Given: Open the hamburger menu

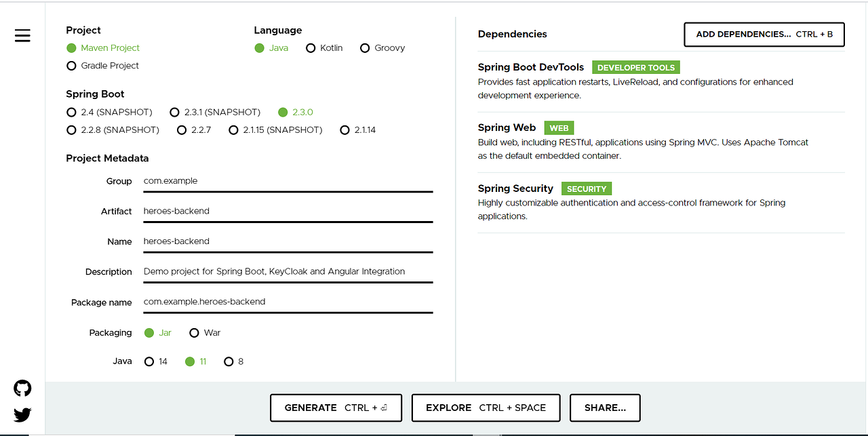Looking at the screenshot, I should coord(22,35).
